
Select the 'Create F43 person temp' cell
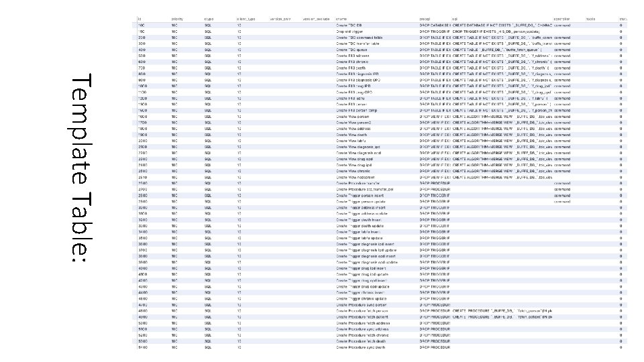point(356,111)
